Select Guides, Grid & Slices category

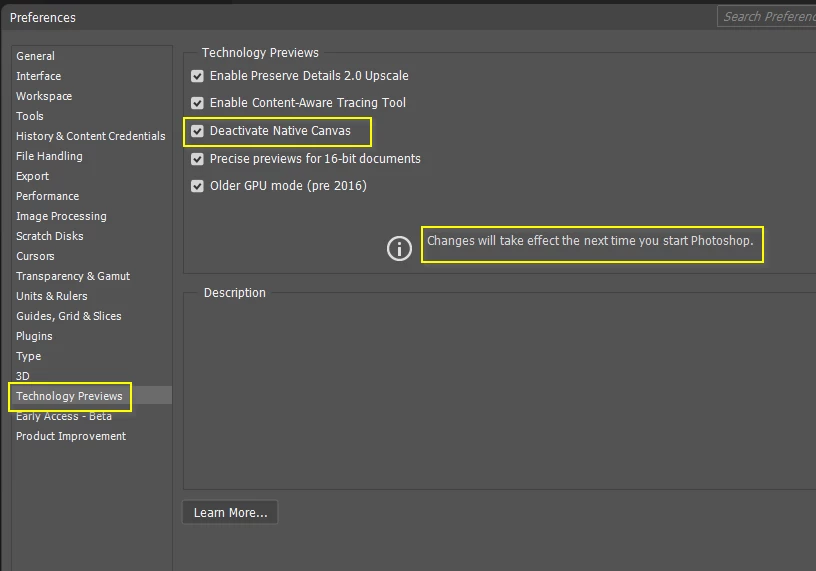click(x=68, y=316)
